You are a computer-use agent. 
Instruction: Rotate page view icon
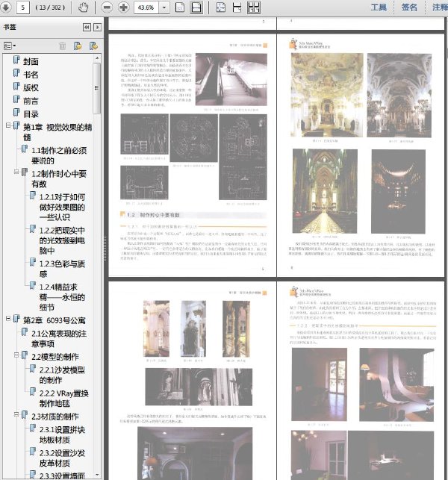coord(221,7)
